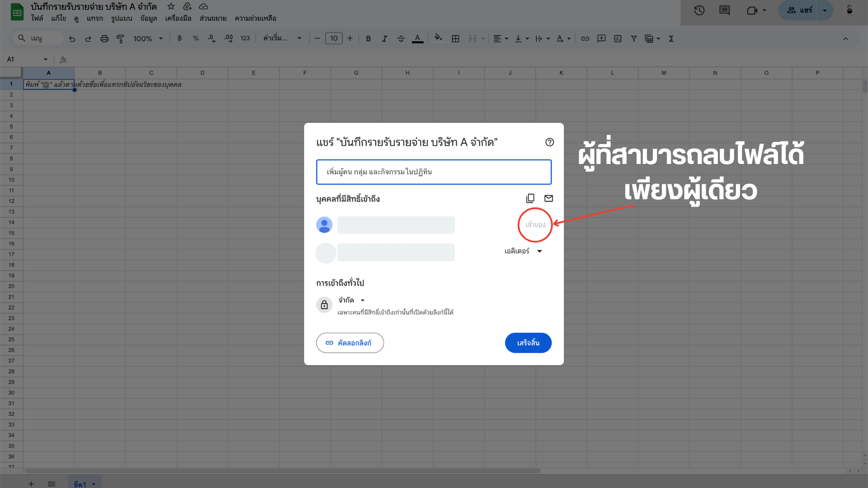Open the แก้ไข menu
Screen dimensions: 868x488
(x=58, y=19)
